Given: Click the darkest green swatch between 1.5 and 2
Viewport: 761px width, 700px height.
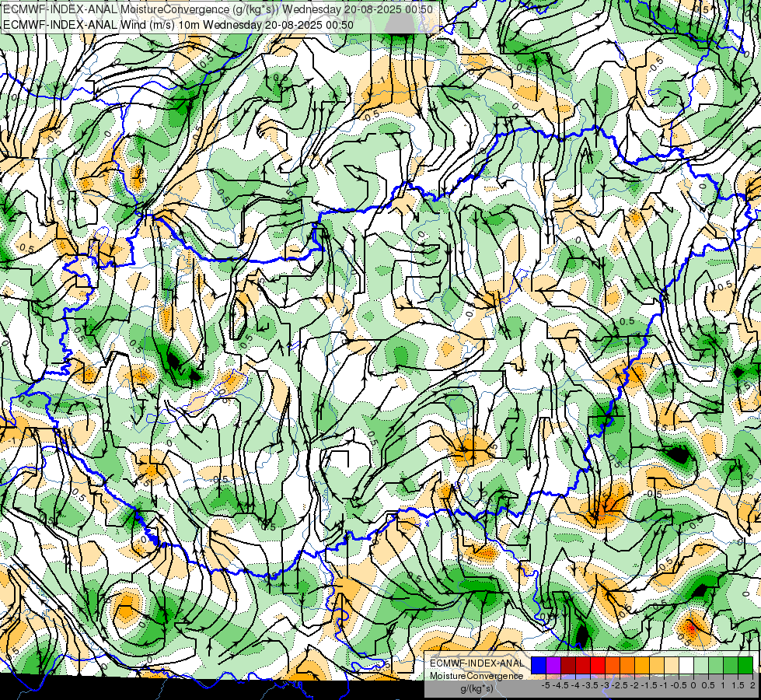Looking at the screenshot, I should (x=745, y=666).
